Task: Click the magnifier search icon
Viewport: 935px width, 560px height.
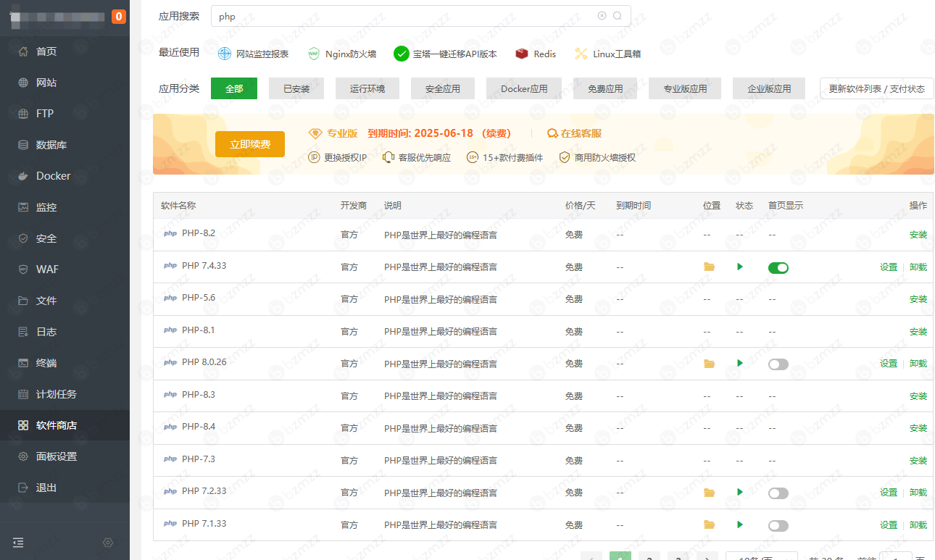Action: (618, 16)
